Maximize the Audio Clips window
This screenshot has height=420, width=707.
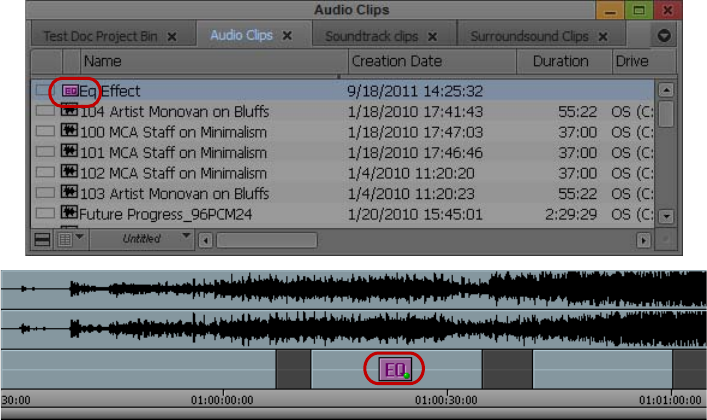(638, 10)
